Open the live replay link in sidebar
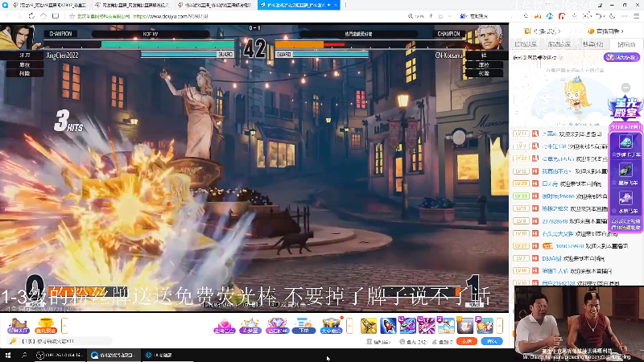 click(606, 31)
